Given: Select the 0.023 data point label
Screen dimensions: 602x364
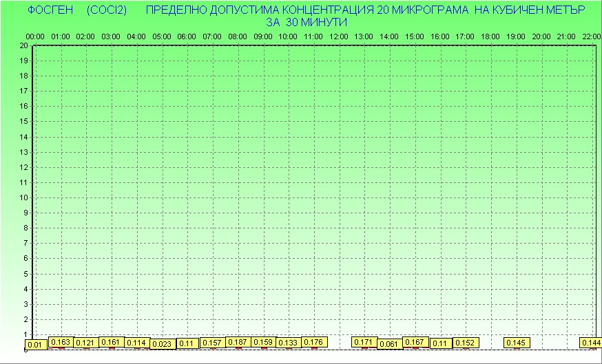Looking at the screenshot, I should point(162,344).
